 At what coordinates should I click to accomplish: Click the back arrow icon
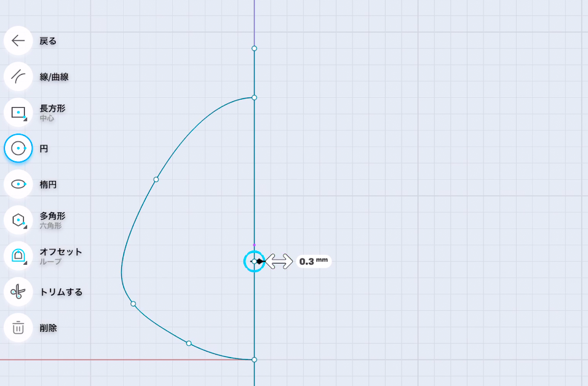pyautogui.click(x=18, y=41)
